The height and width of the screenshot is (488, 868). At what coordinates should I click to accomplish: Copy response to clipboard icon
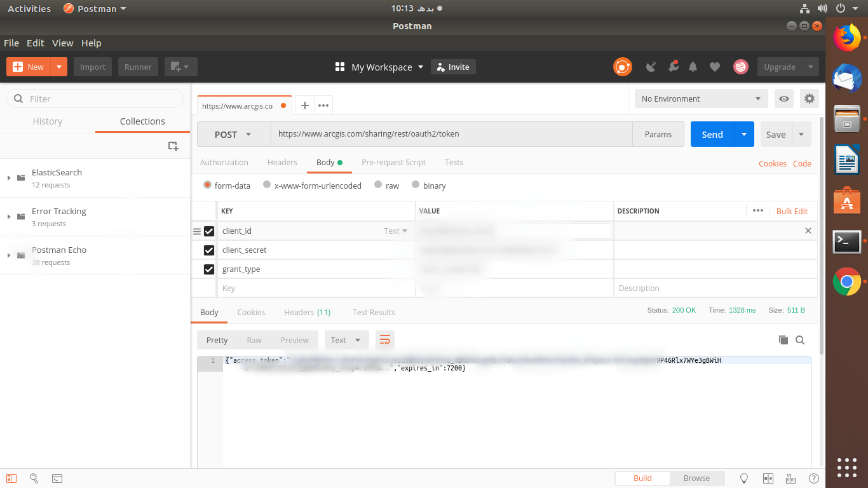(x=783, y=340)
